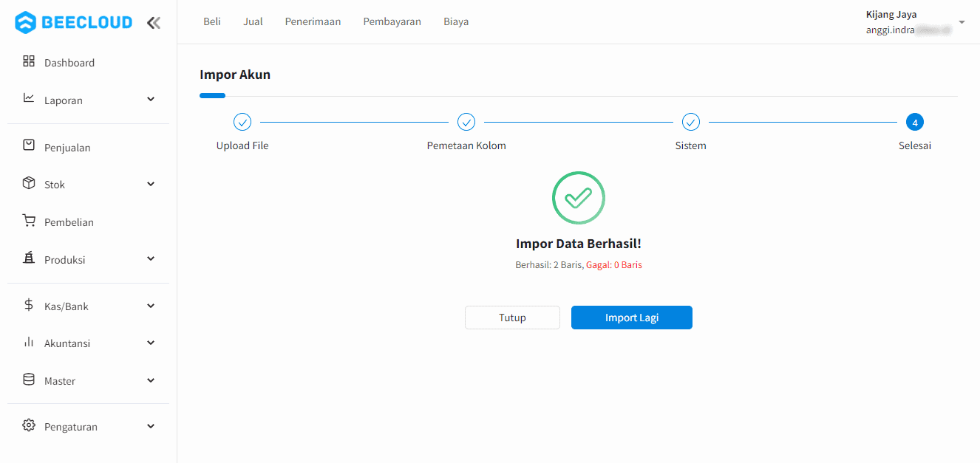The height and width of the screenshot is (463, 980).
Task: Click the Stok box icon
Action: click(29, 183)
